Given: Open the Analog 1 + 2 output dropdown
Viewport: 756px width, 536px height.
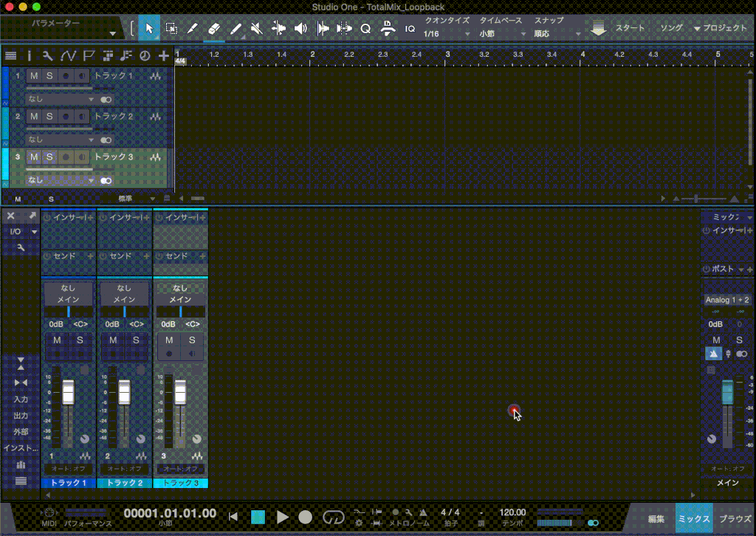Looking at the screenshot, I should (x=727, y=300).
